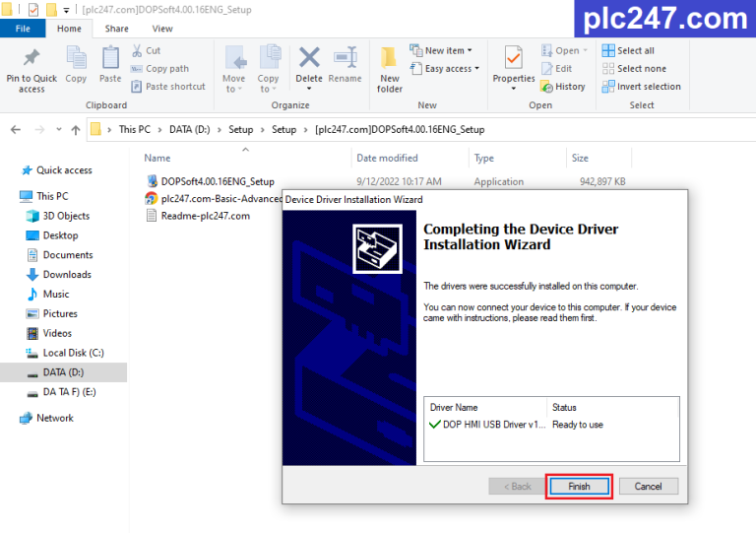The width and height of the screenshot is (756, 533).
Task: Go up one folder level arrow
Action: coord(76,129)
